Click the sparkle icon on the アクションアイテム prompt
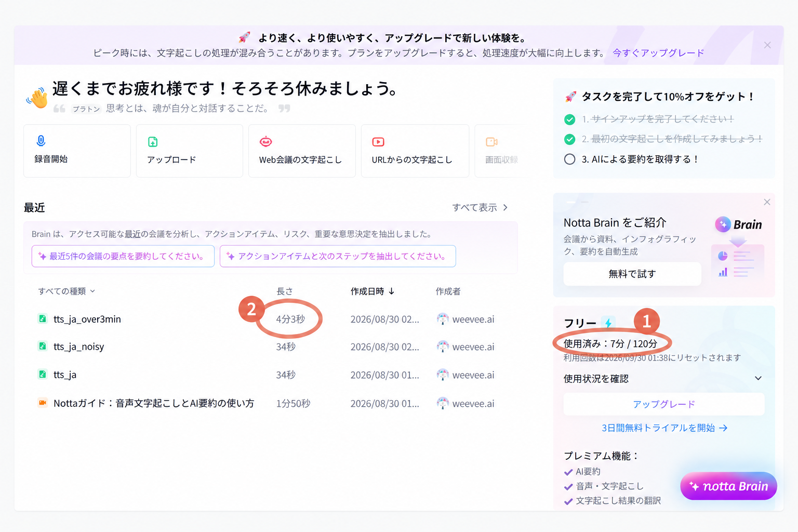This screenshot has width=798, height=532. tap(230, 256)
